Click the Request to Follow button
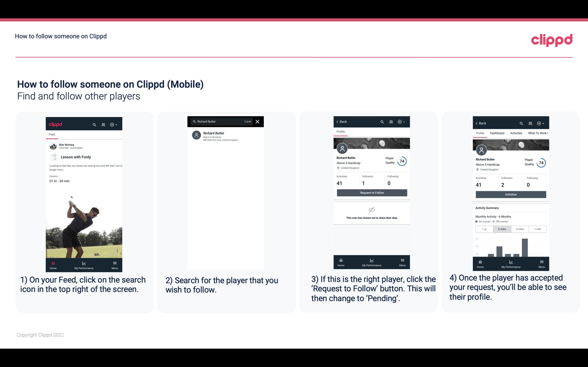588x367 pixels. (371, 192)
